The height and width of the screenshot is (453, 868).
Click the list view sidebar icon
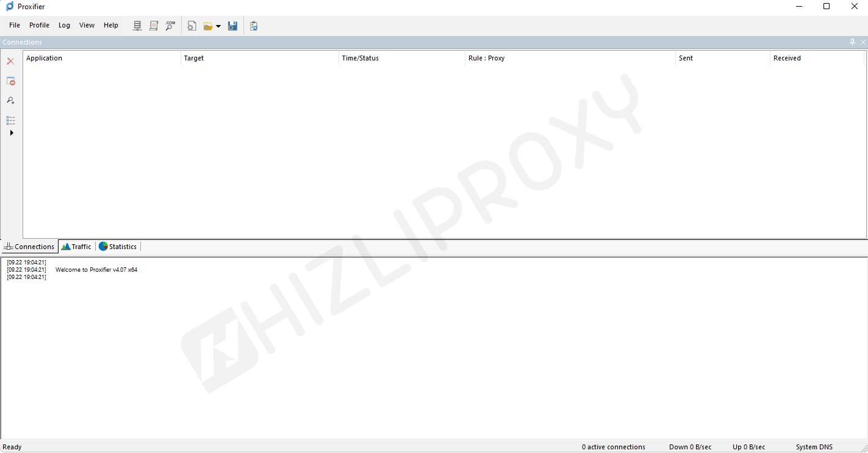[10, 120]
